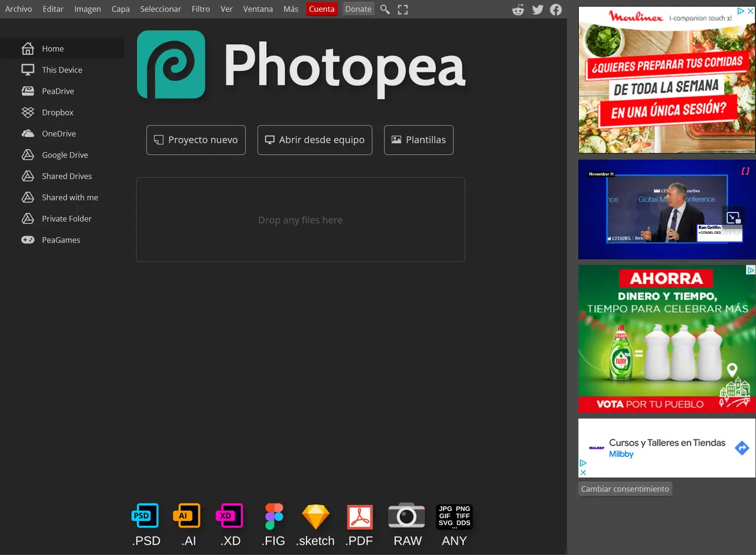Screen dimensions: 756x555
Task: Open the Más menu
Action: coord(291,9)
